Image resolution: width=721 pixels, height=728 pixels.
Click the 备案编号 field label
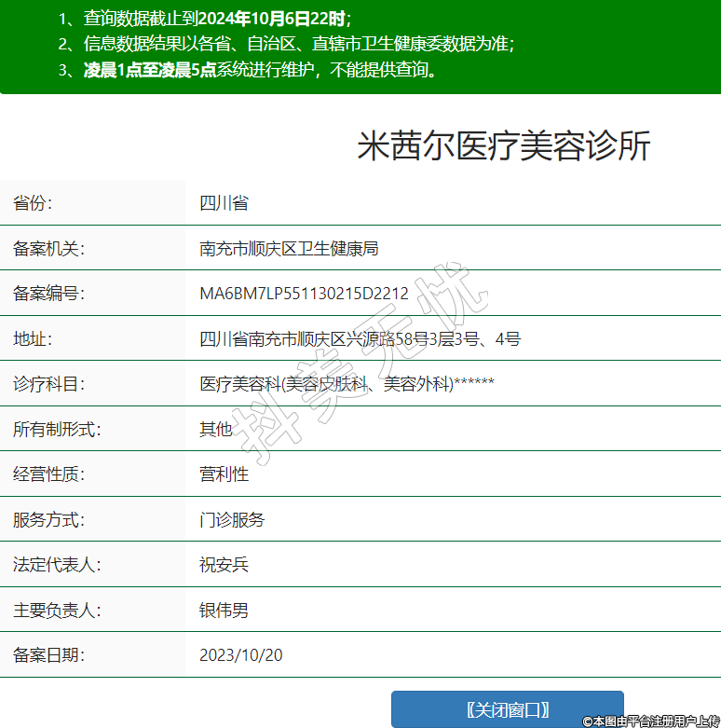tap(48, 294)
